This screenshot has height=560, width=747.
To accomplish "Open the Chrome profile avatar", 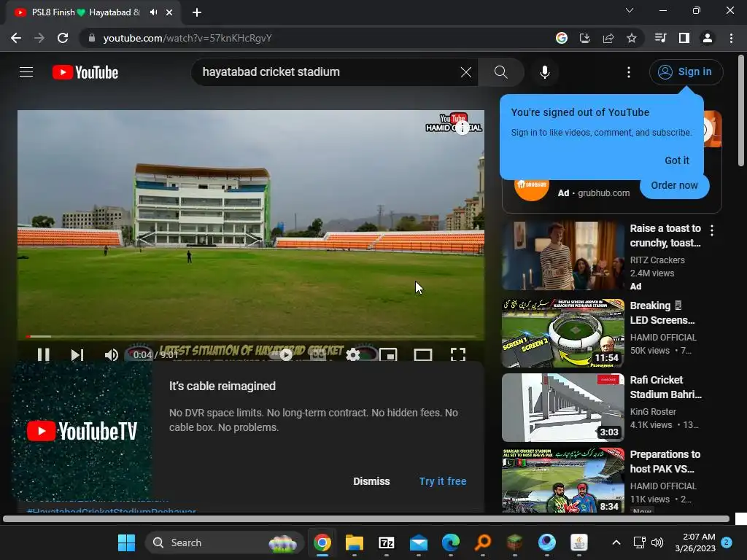I will pos(708,38).
